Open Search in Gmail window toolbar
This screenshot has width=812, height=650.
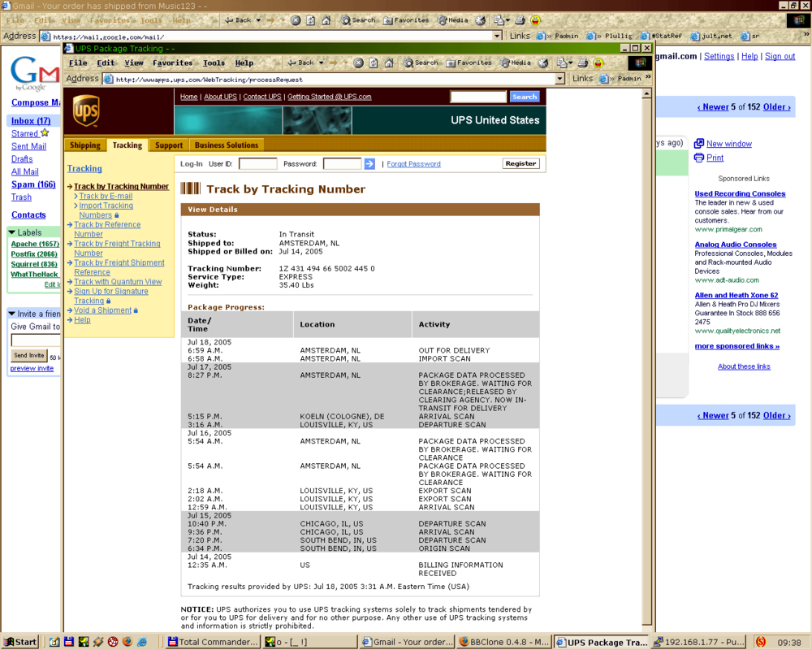(358, 20)
